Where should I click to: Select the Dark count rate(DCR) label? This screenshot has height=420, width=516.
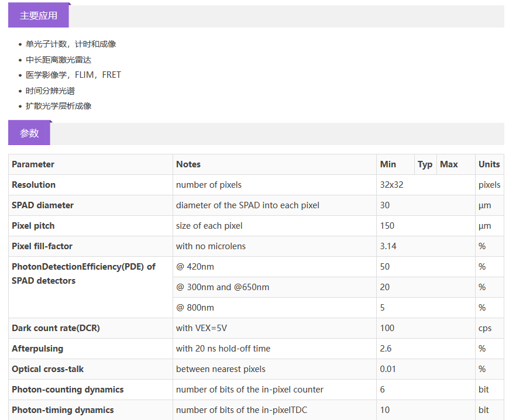tap(56, 328)
